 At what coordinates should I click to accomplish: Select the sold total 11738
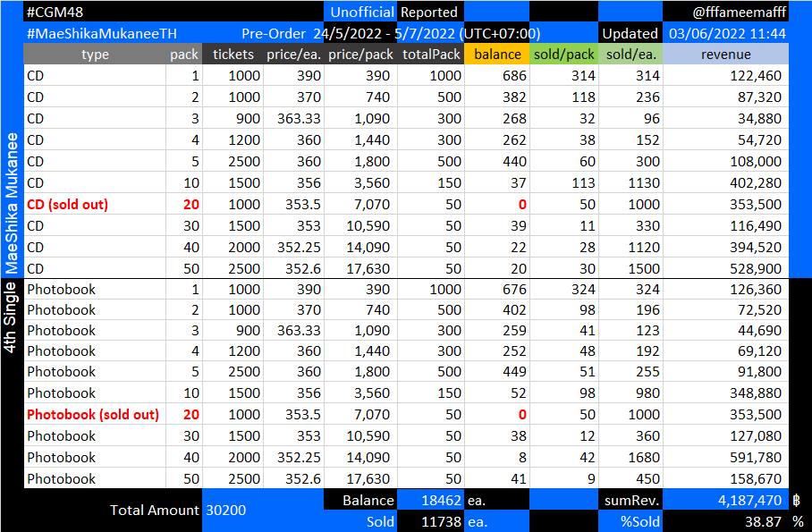click(x=431, y=521)
